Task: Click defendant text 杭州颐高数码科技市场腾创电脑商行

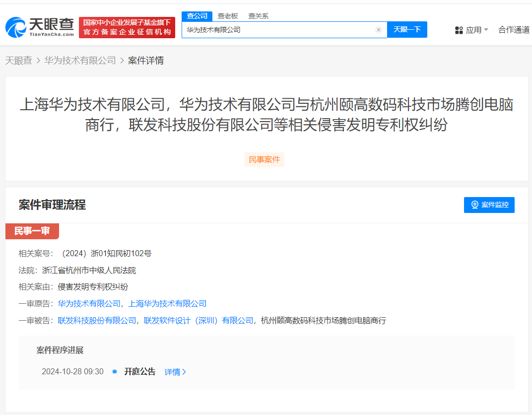Action: pyautogui.click(x=324, y=321)
